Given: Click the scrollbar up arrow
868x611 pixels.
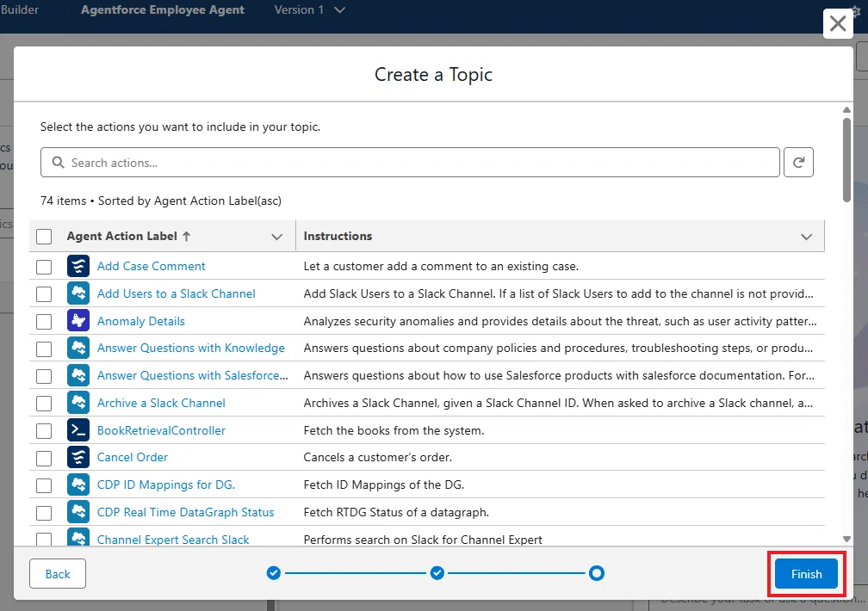Looking at the screenshot, I should (x=846, y=109).
